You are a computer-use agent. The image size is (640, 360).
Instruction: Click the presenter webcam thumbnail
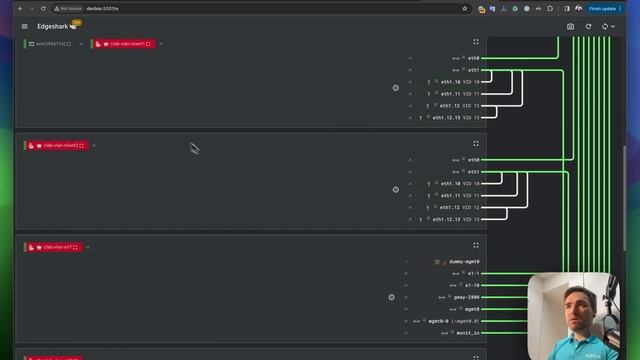coord(574,316)
